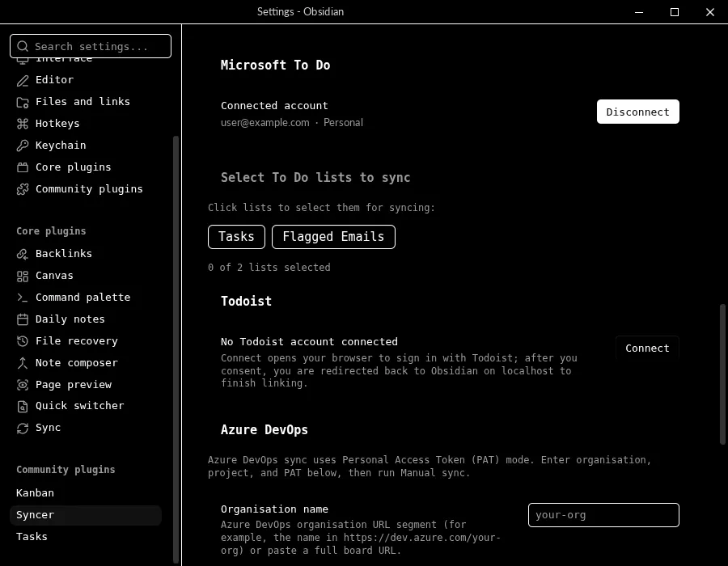The image size is (728, 566).
Task: Toggle Flagged Emails list for syncing
Action: point(333,237)
